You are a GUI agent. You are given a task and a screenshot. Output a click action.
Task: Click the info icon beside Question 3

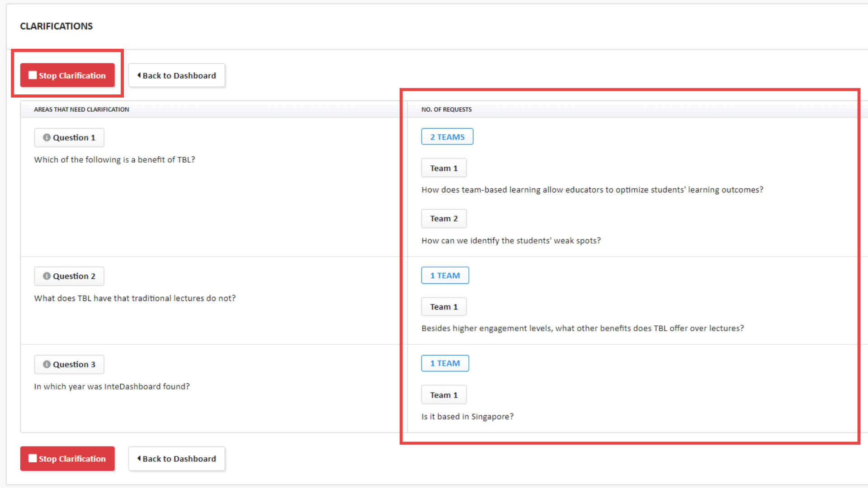point(47,364)
